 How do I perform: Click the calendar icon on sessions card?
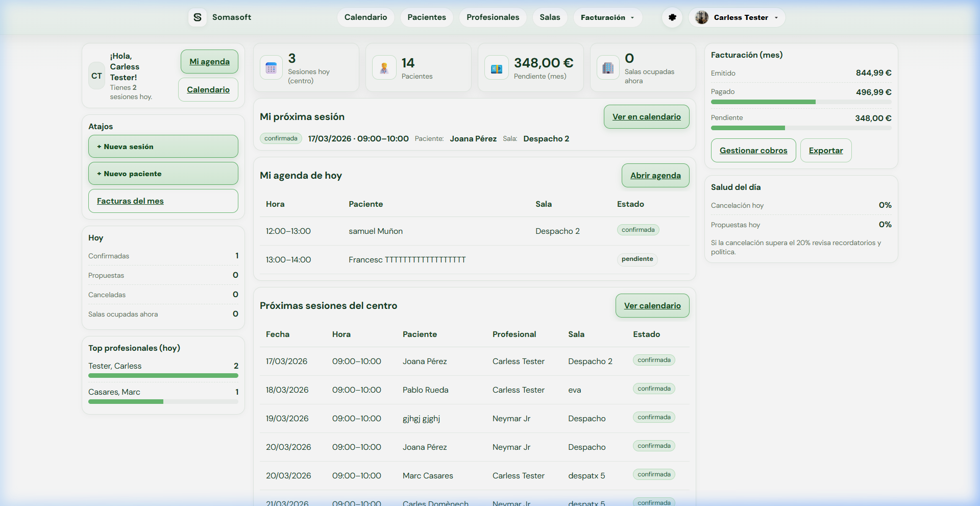point(271,67)
